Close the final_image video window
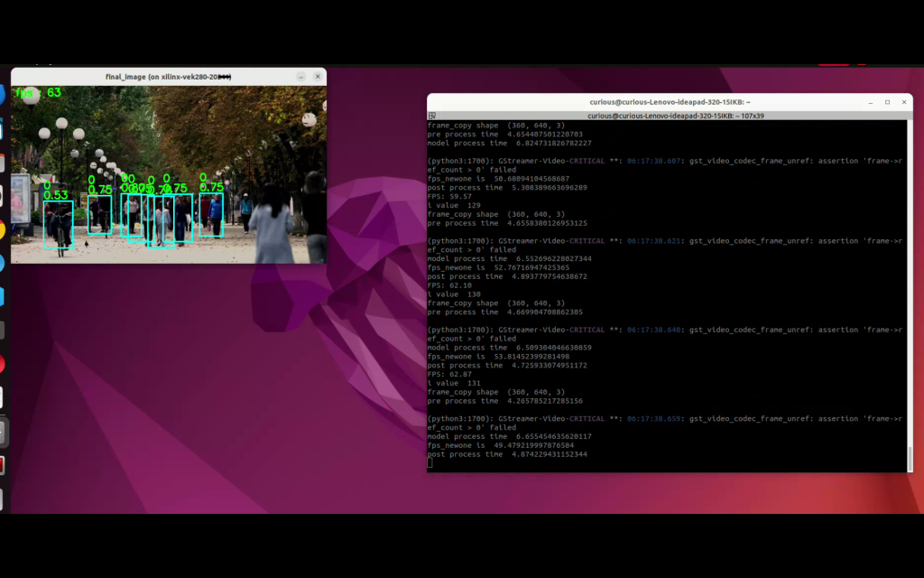 [x=318, y=77]
